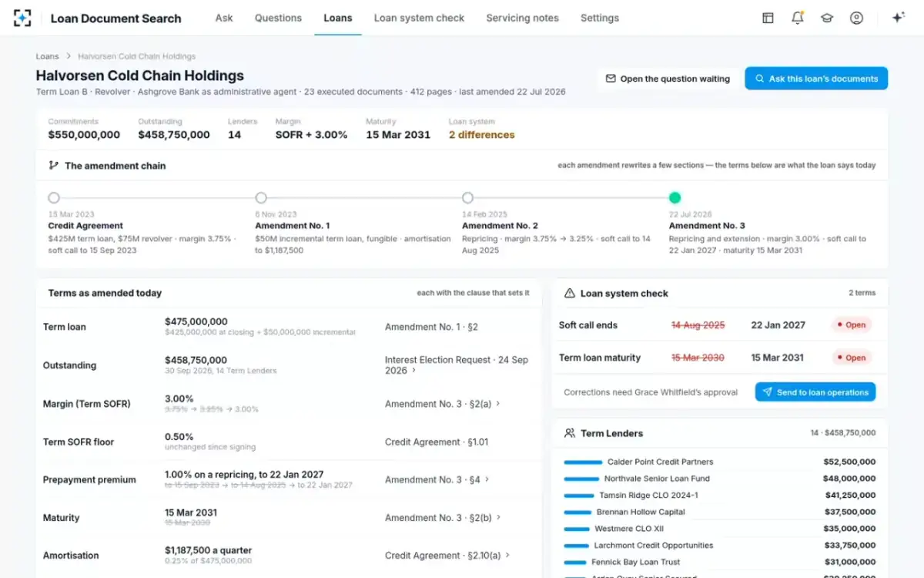Select the green Amendment No. 3 node
This screenshot has width=924, height=578.
(675, 198)
